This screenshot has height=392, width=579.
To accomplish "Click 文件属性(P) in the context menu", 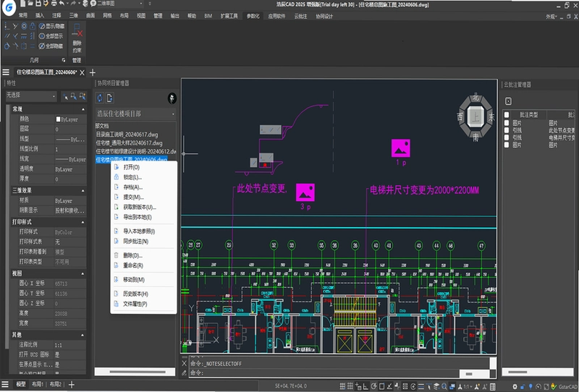I will (x=143, y=304).
